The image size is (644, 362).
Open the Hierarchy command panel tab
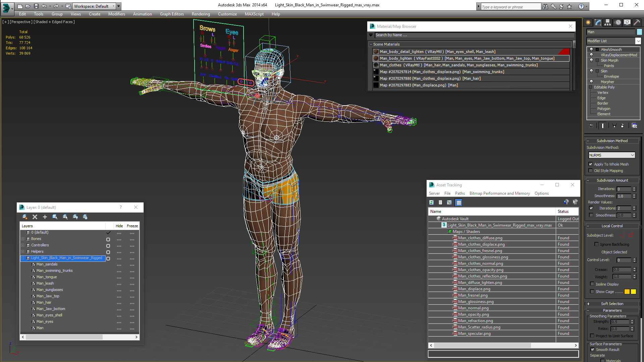point(607,22)
